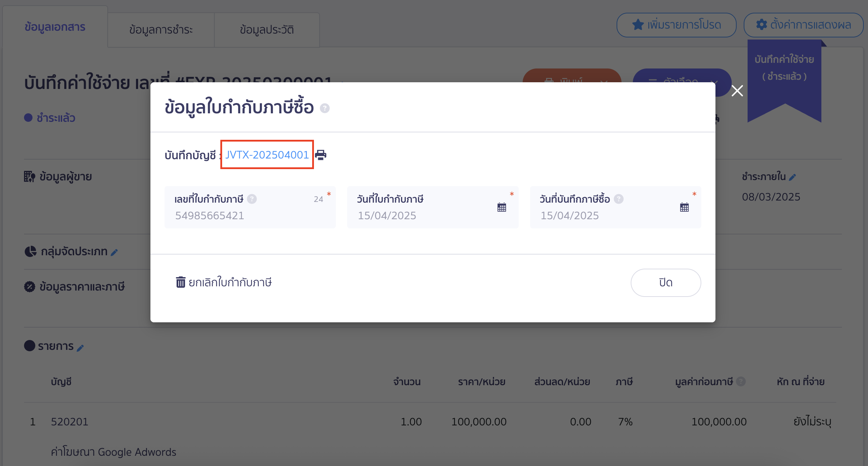Viewport: 868px width, 466px height.
Task: Switch to the ข้อมูลเอกสาร tab
Action: [55, 27]
